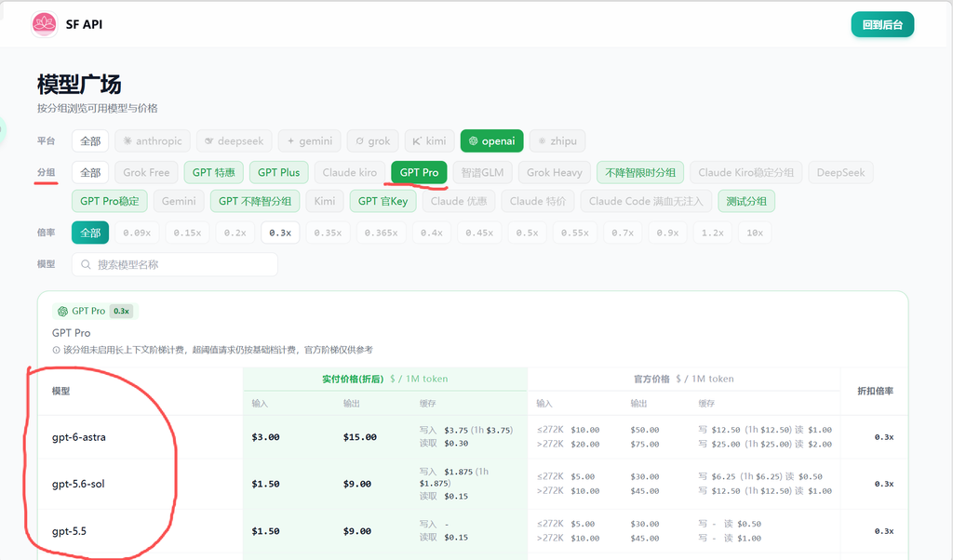The image size is (953, 560).
Task: Filter platform by deepseek
Action: point(234,140)
